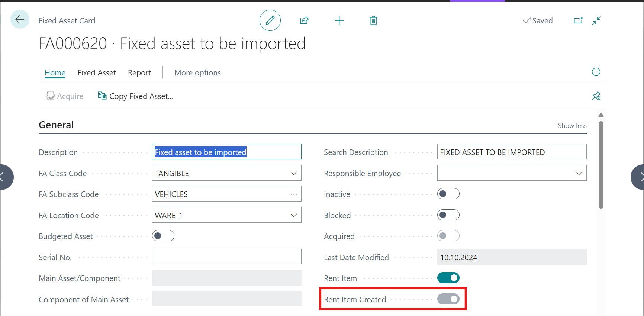Collapse the page with arrows icon
The image size is (644, 316).
(x=596, y=20)
